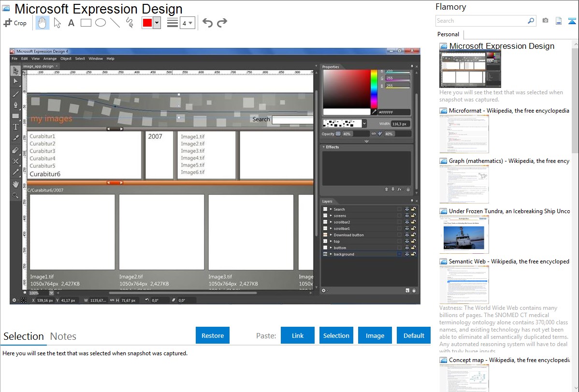The width and height of the screenshot is (579, 392).
Task: Switch to the Notes tab
Action: (63, 336)
